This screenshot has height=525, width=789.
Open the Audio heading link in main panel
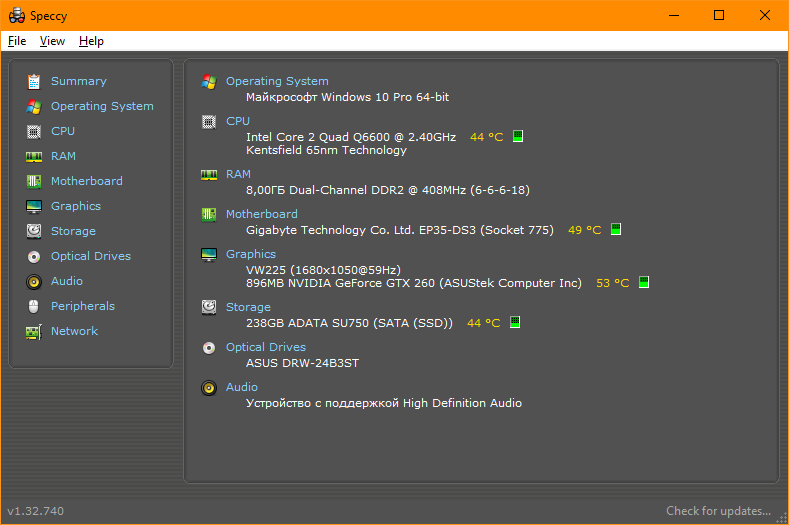point(242,387)
